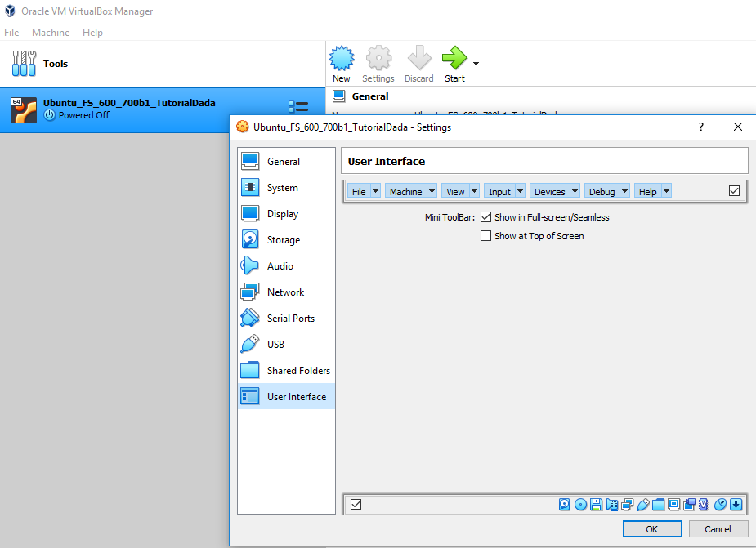Click OK to save settings
This screenshot has width=756, height=548.
[x=651, y=529]
